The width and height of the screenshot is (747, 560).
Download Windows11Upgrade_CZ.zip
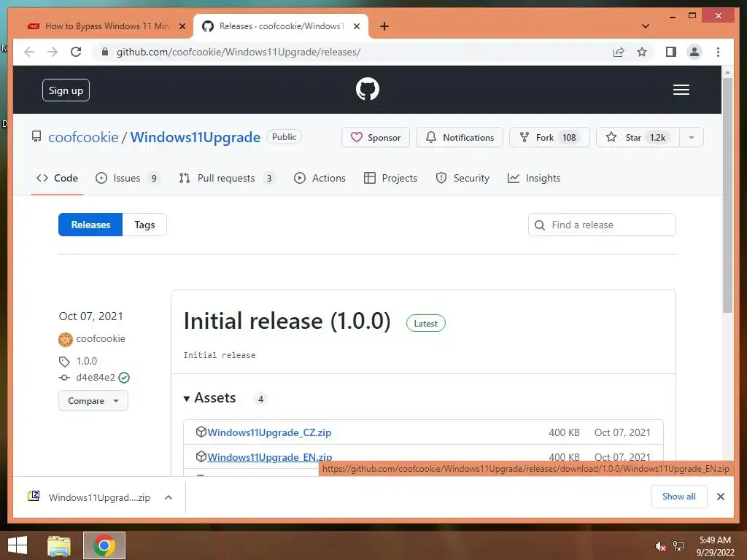(269, 432)
